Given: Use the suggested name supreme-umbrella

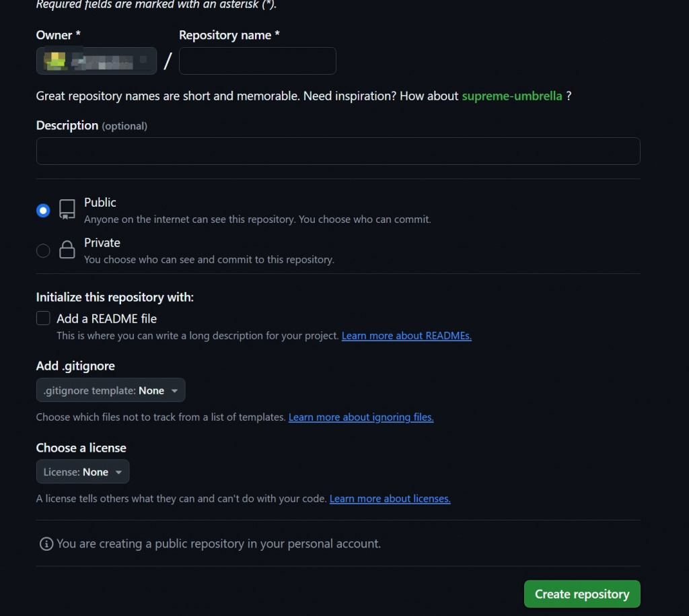Looking at the screenshot, I should tap(512, 96).
